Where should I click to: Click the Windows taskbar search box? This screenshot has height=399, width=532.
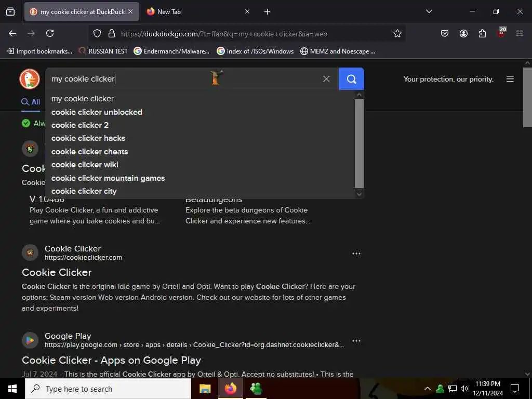[x=108, y=389]
